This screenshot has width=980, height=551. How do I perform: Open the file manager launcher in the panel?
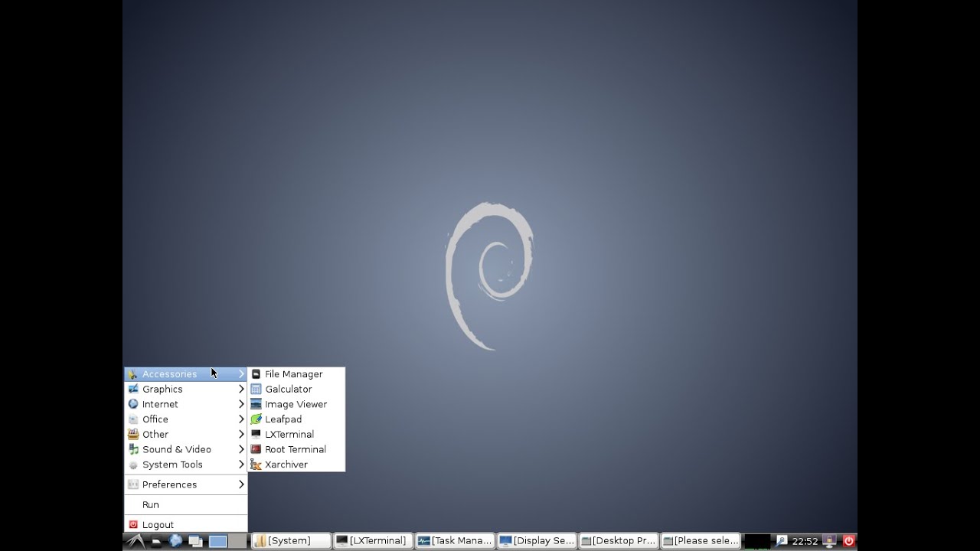156,541
